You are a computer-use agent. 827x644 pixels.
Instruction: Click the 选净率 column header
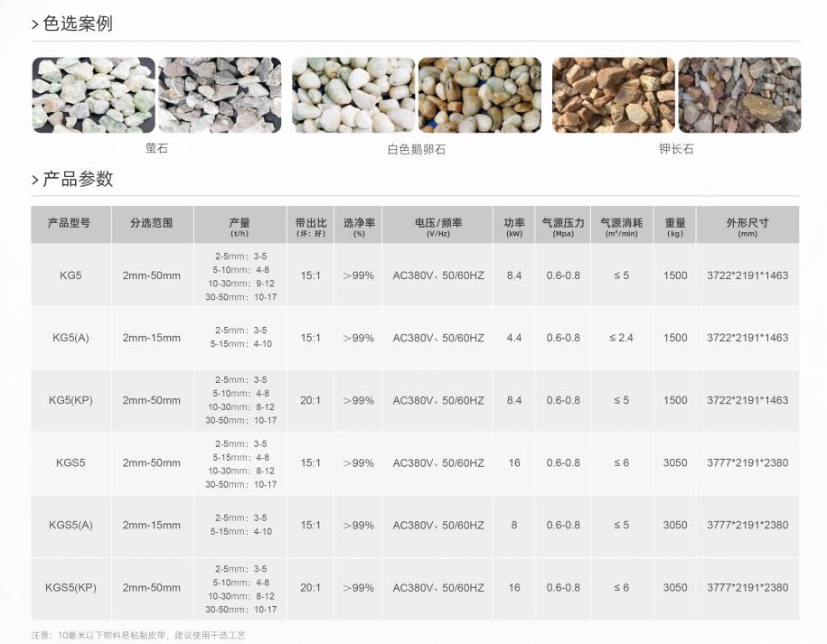click(358, 225)
